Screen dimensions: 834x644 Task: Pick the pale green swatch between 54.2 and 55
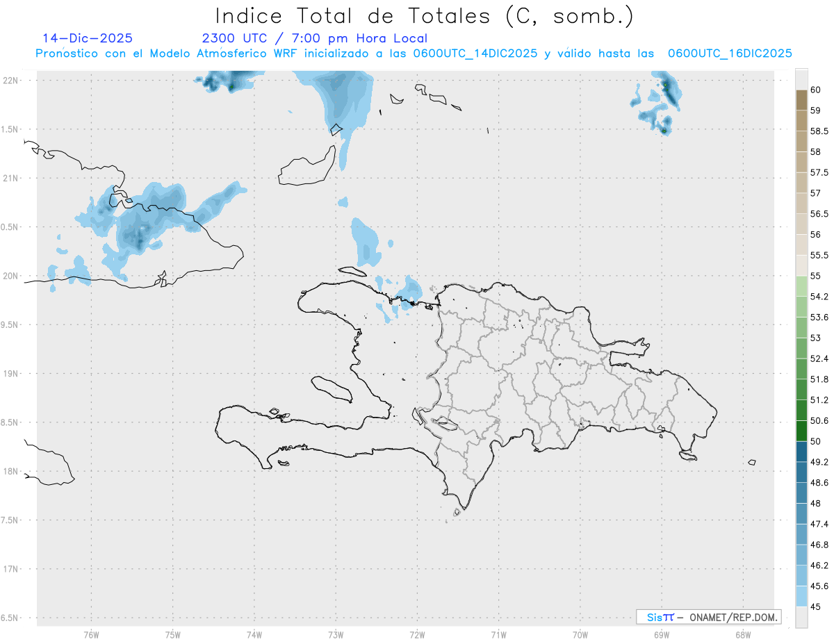801,286
